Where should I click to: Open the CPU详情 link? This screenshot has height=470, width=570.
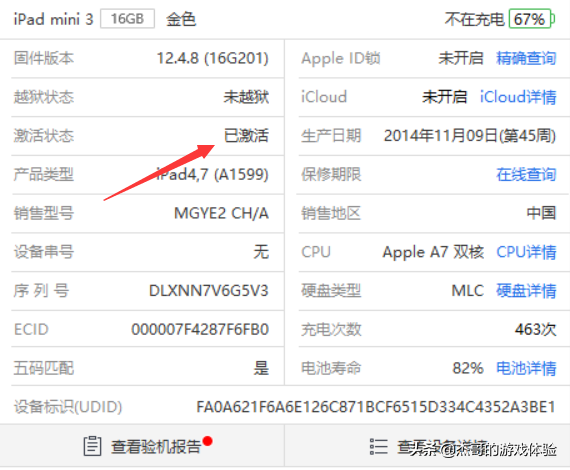(x=526, y=252)
